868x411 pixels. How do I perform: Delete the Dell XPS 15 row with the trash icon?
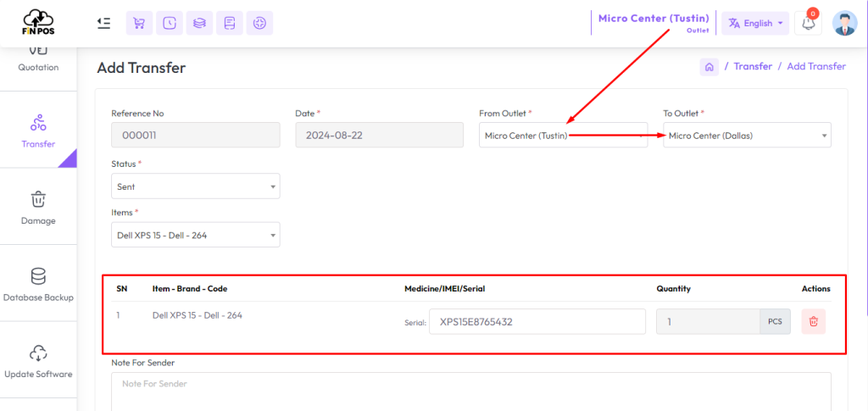[813, 321]
